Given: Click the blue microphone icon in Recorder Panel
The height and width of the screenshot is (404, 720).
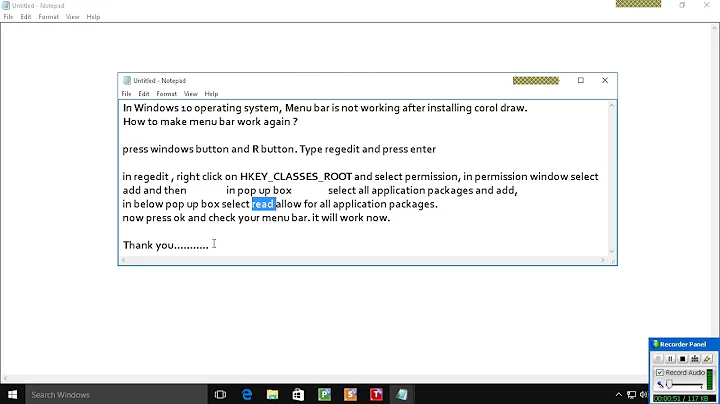Looking at the screenshot, I should [x=660, y=385].
